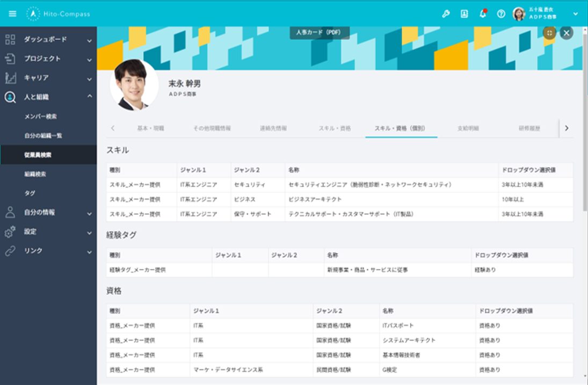Image resolution: width=588 pixels, height=385 pixels.
Task: Open the help question mark icon
Action: click(x=501, y=14)
